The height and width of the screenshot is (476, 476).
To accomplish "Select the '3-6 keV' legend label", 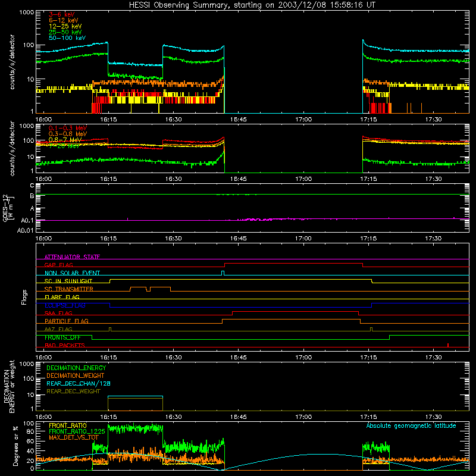I will pyautogui.click(x=61, y=14).
